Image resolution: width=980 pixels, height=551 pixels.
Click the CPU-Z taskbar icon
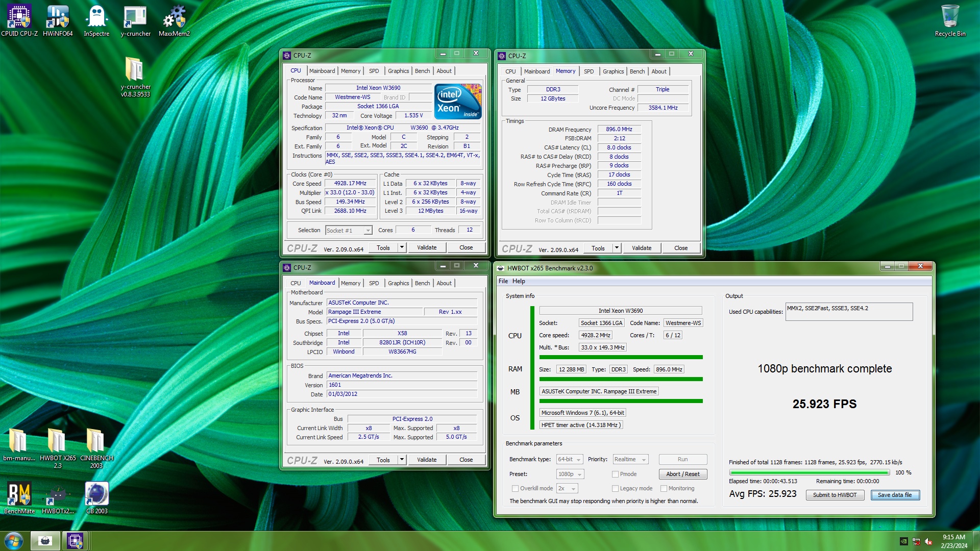pos(75,541)
